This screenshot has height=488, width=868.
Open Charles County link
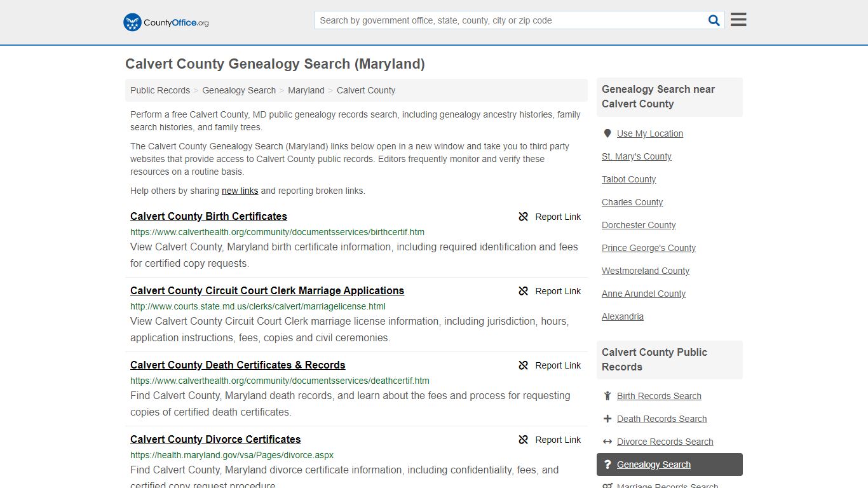(x=632, y=202)
